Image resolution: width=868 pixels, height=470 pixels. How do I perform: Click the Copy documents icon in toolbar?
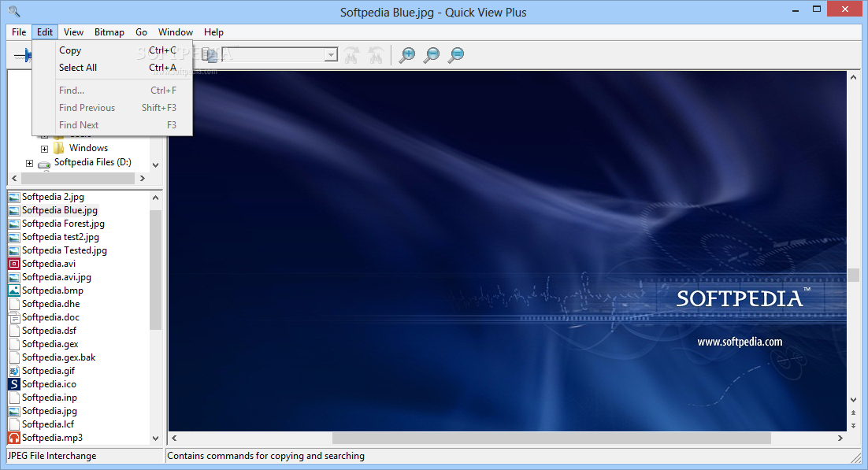[210, 55]
